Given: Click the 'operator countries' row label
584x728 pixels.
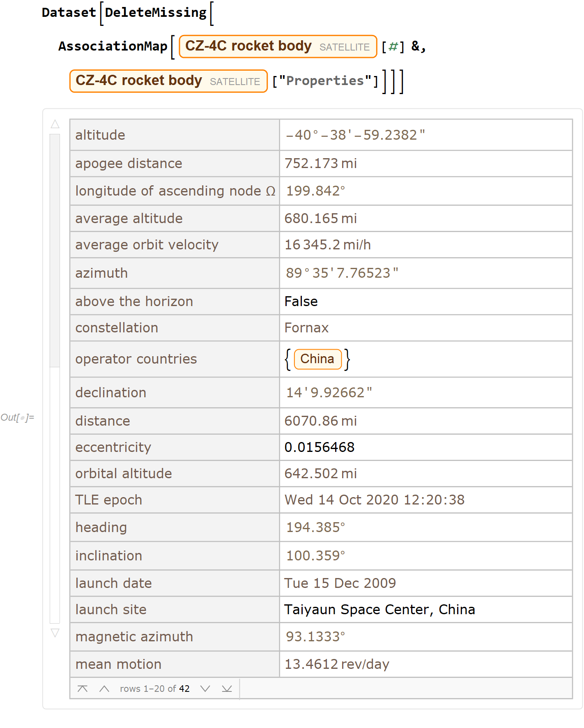Looking at the screenshot, I should pos(136,359).
